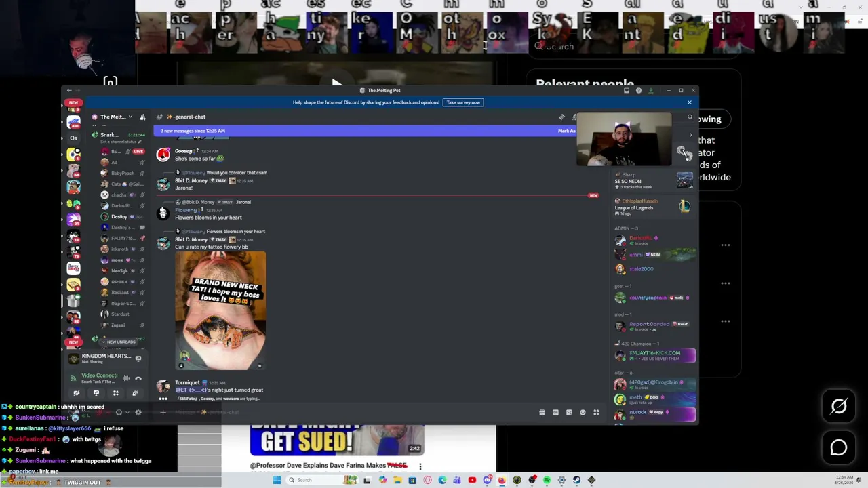Jump to NEW UNREADS in channel list
The image size is (868, 488).
(118, 342)
